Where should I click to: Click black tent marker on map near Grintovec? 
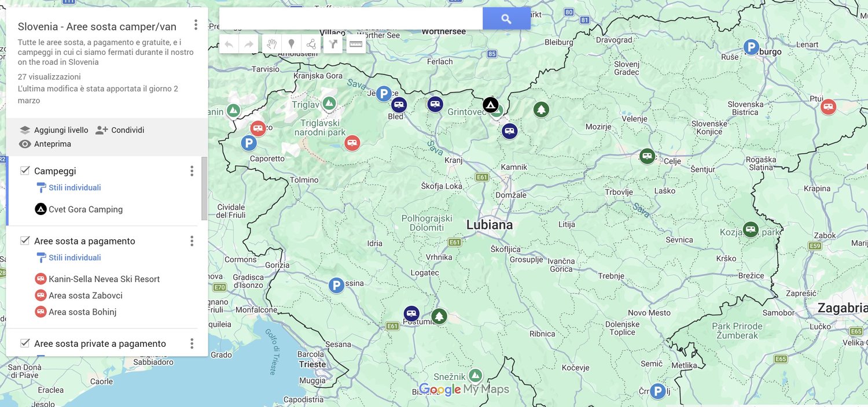pyautogui.click(x=491, y=105)
